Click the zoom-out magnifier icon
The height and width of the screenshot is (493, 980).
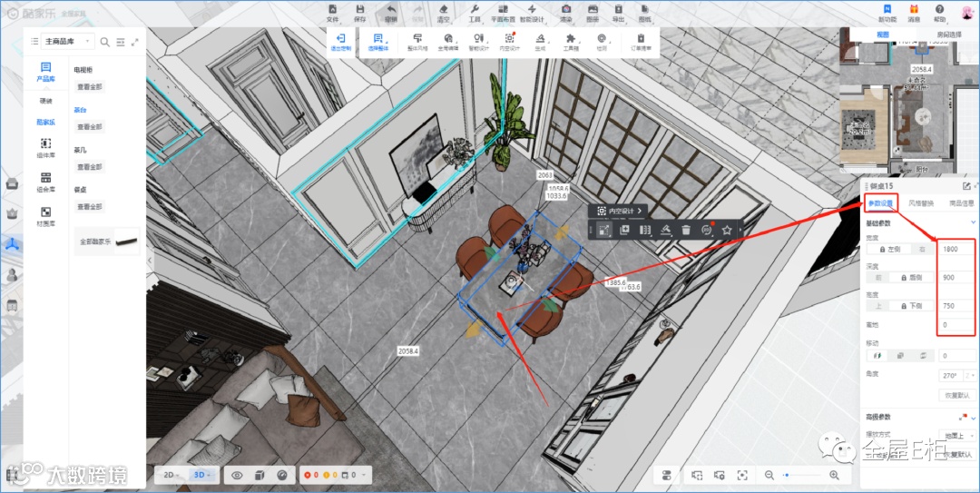tap(769, 476)
